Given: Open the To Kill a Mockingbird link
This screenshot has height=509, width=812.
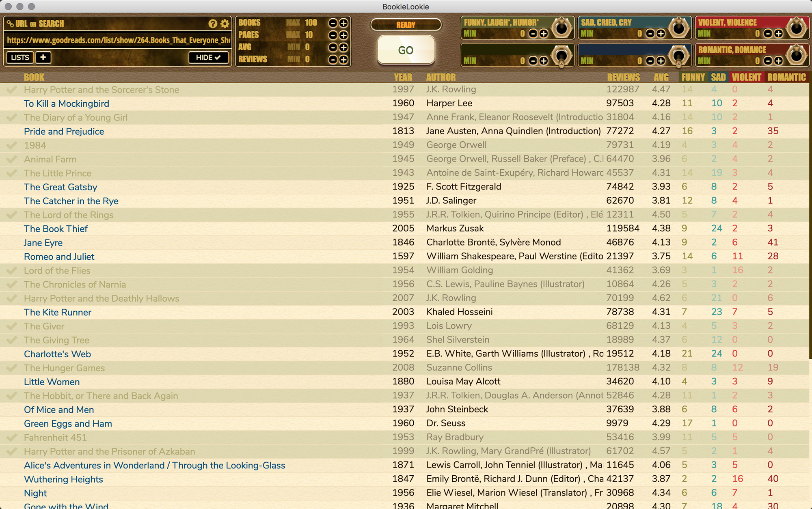Looking at the screenshot, I should [67, 104].
